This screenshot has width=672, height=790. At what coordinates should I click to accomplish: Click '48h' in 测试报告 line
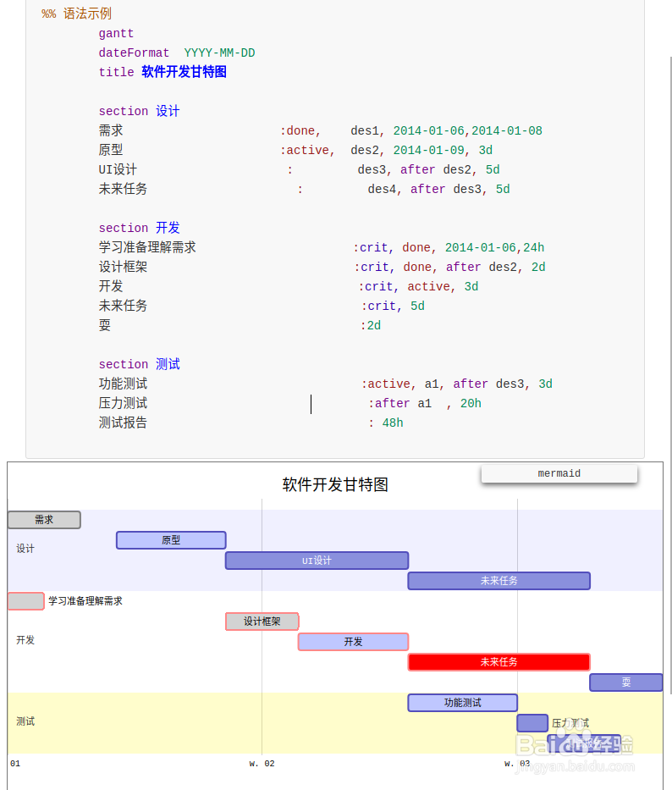393,423
